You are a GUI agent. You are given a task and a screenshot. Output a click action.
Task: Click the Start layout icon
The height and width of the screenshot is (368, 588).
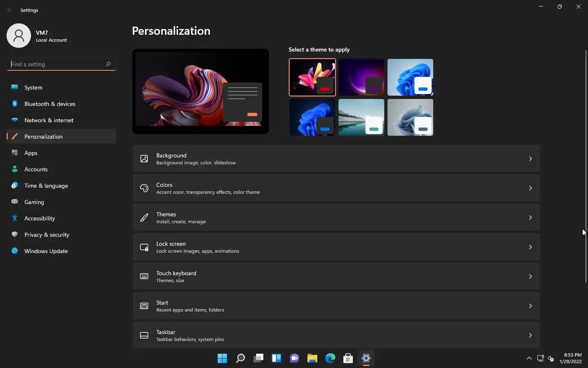(x=144, y=306)
